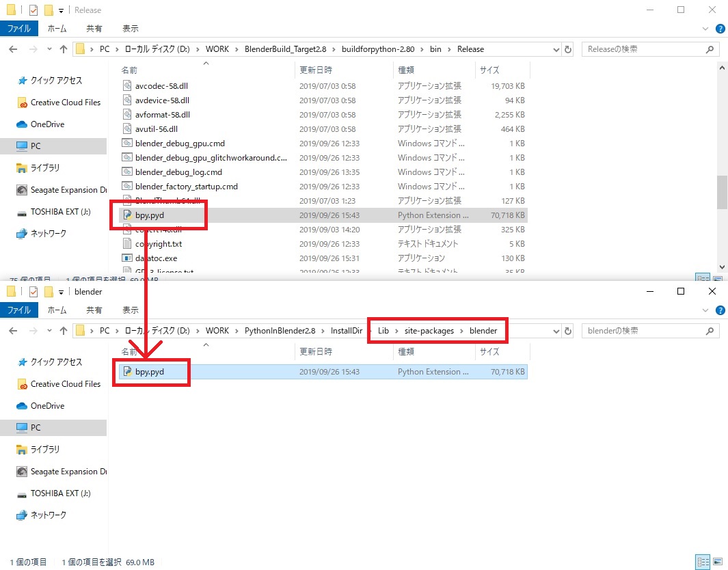Image resolution: width=728 pixels, height=570 pixels.
Task: Open Help in Release window
Action: coord(720,29)
